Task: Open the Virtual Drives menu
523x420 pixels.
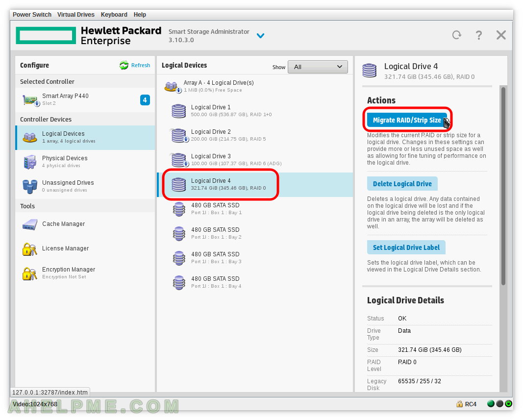Action: [75, 15]
